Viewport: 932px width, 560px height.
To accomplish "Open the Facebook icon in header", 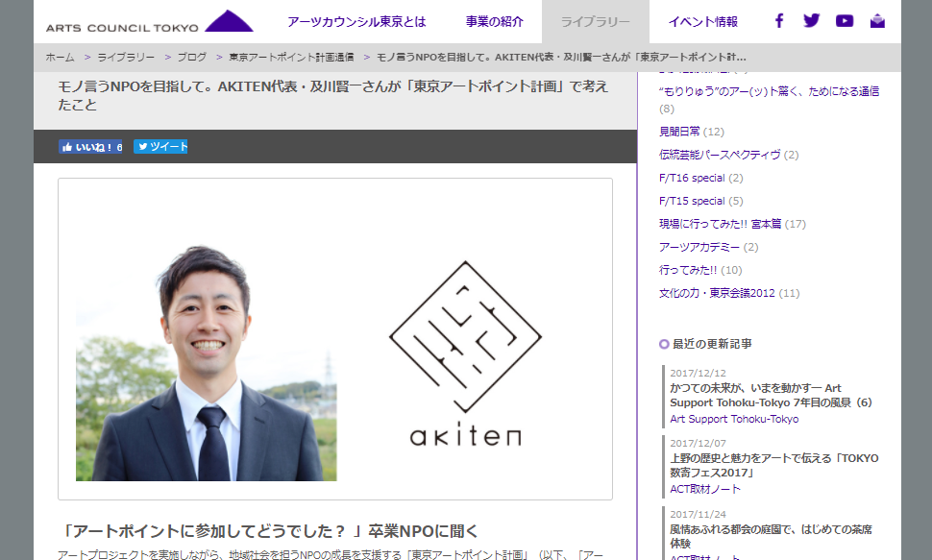I will [778, 21].
